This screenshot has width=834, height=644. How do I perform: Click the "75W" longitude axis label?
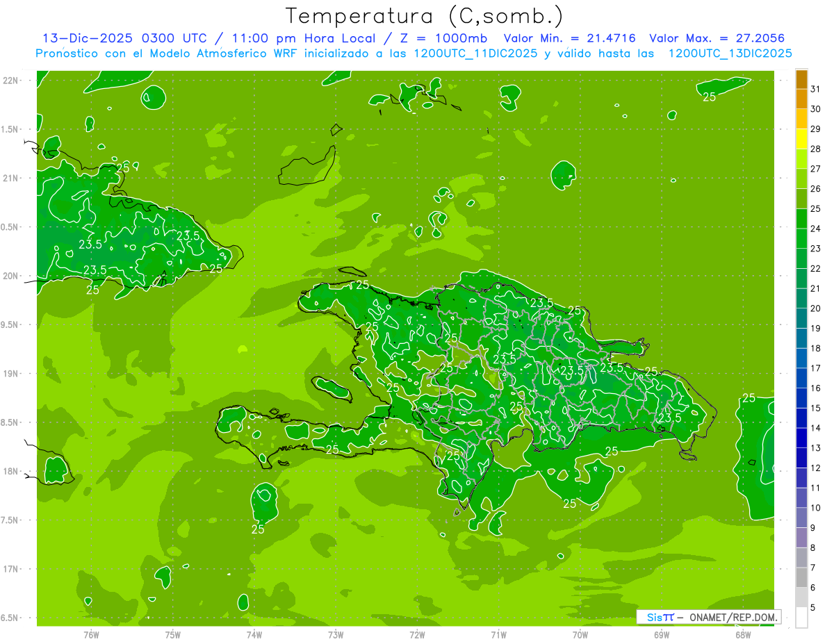(172, 634)
